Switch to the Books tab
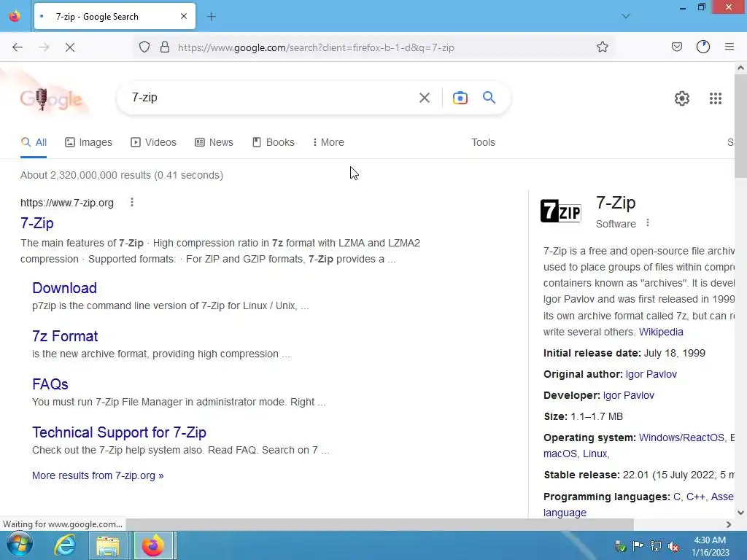The height and width of the screenshot is (560, 747). 274,142
